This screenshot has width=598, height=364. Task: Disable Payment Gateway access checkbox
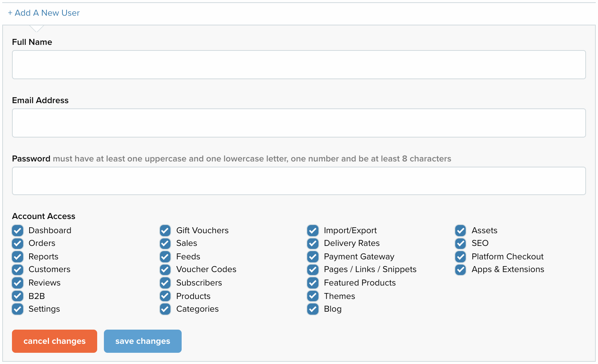click(x=313, y=256)
